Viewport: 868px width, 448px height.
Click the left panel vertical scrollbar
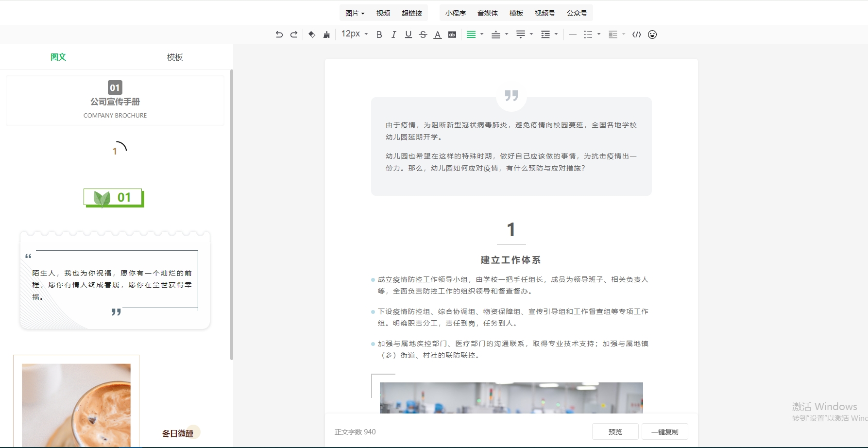click(x=232, y=214)
